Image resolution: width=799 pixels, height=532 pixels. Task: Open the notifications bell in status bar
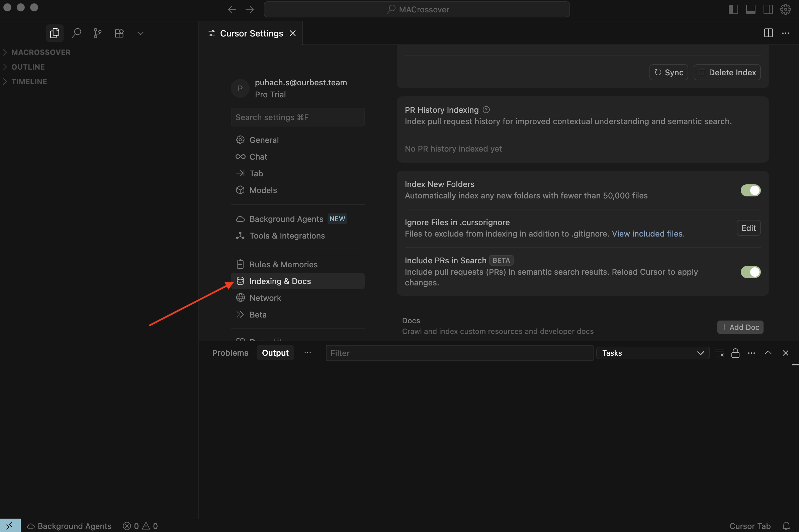(786, 526)
